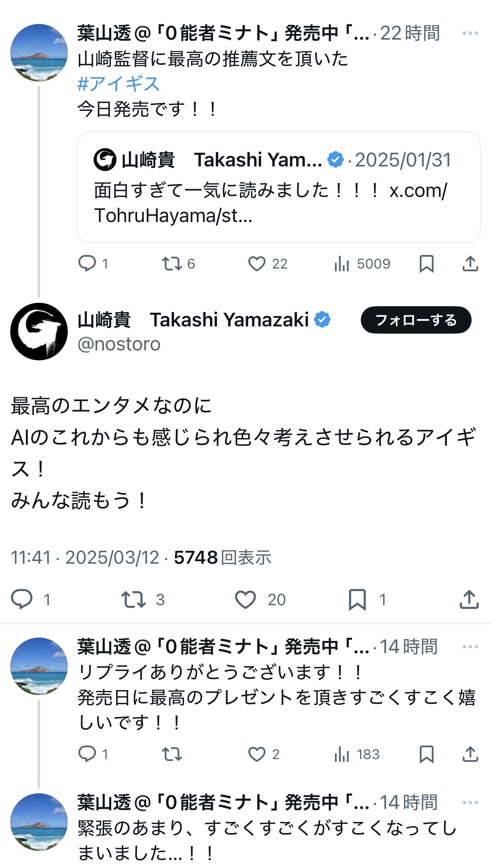Screen dimensions: 491x868
Task: Open more options on the top post
Action: [x=470, y=34]
